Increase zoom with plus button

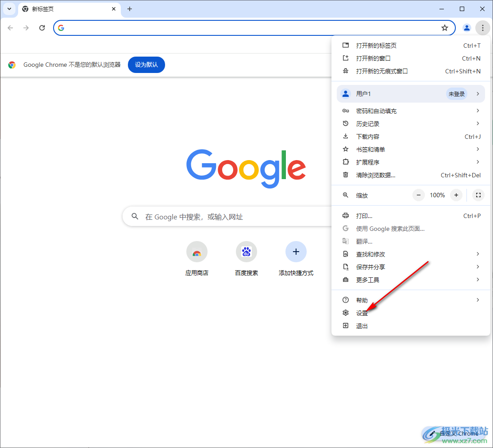456,195
